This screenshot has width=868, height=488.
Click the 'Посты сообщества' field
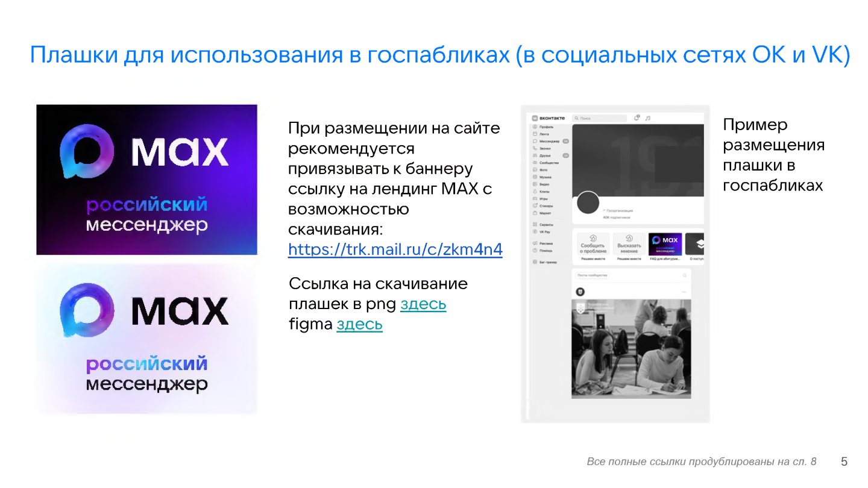tap(593, 275)
